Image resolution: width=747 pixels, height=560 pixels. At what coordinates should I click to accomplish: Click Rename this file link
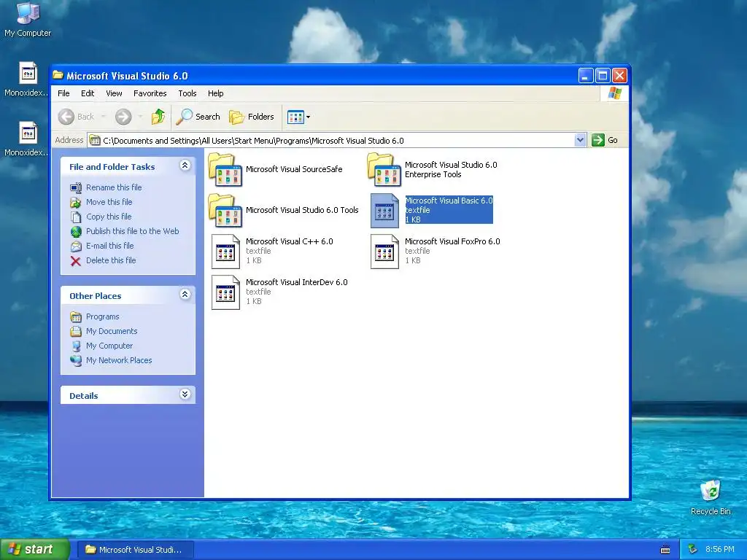114,187
